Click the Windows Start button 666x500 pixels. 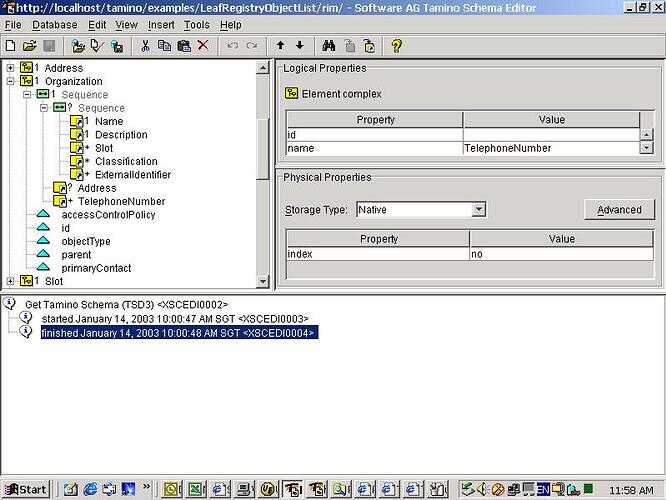click(26, 489)
